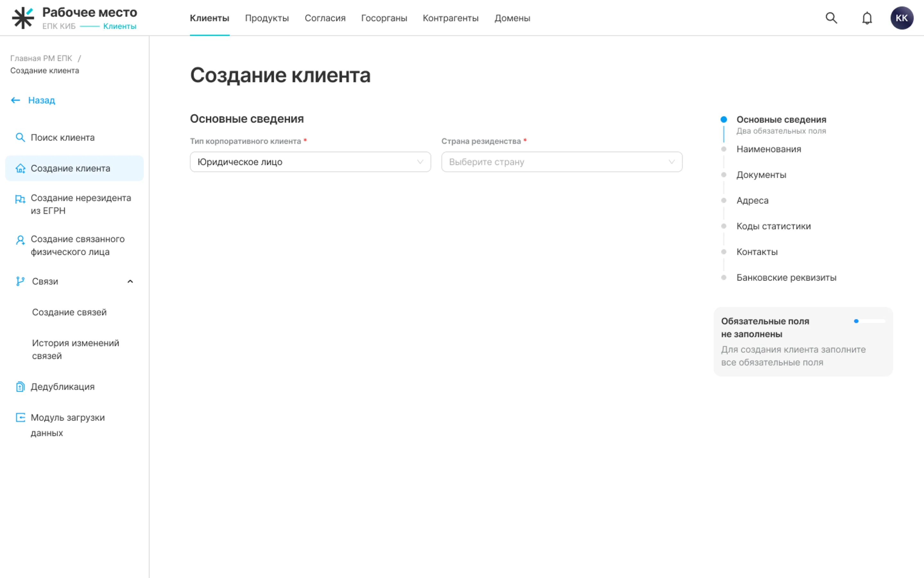Go to the Контрагенты tab
Viewport: 924px width, 578px height.
click(450, 18)
